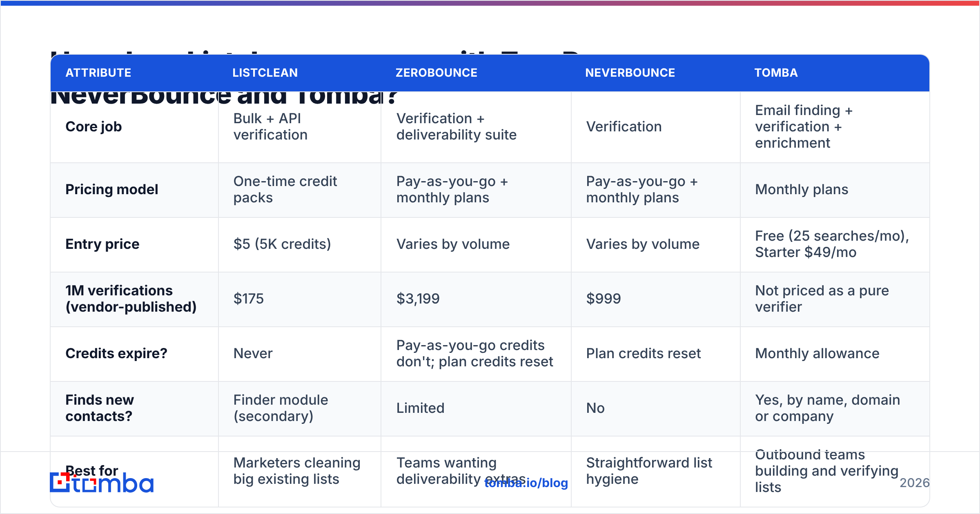Click the '2026' year label

tap(914, 483)
